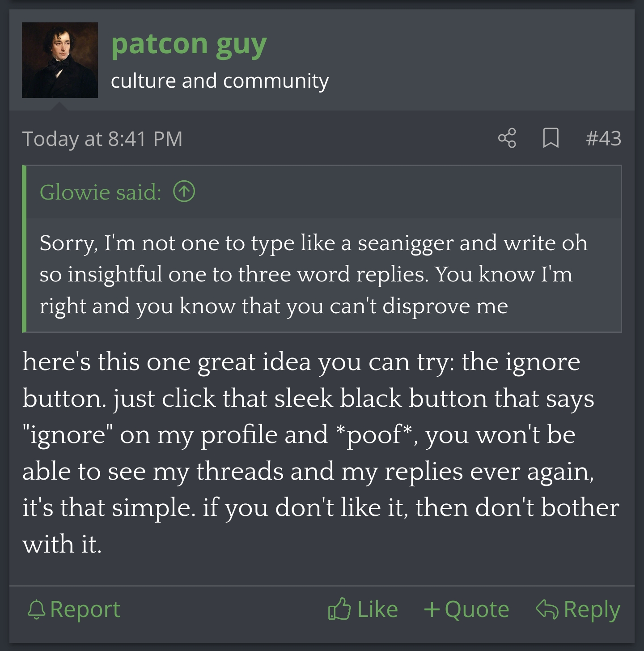Open the "patcon guy" username profile link
This screenshot has width=644, height=651.
[x=188, y=45]
